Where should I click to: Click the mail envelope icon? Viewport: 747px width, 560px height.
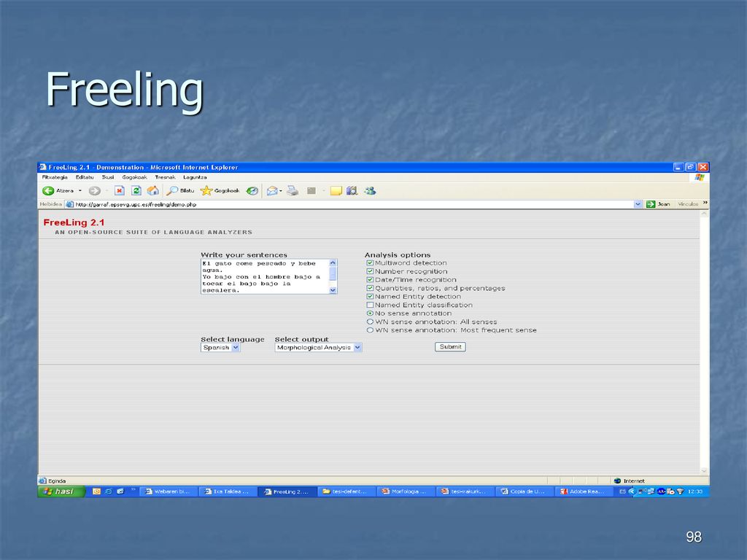pos(272,191)
